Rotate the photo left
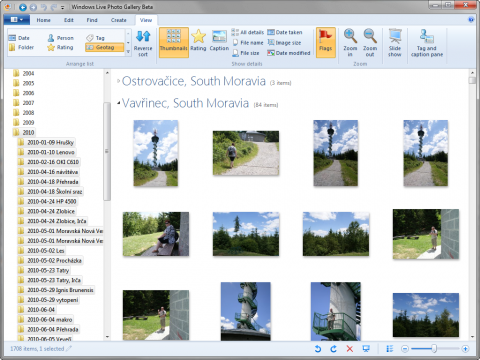Viewport: 480px width, 360px height. [318, 349]
